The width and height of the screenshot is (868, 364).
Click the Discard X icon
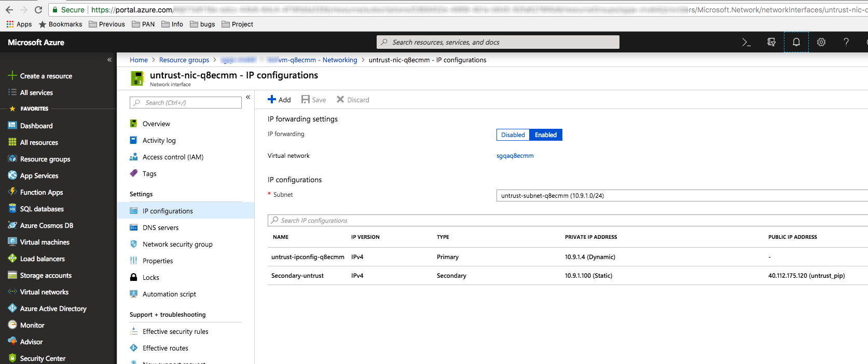pos(340,100)
